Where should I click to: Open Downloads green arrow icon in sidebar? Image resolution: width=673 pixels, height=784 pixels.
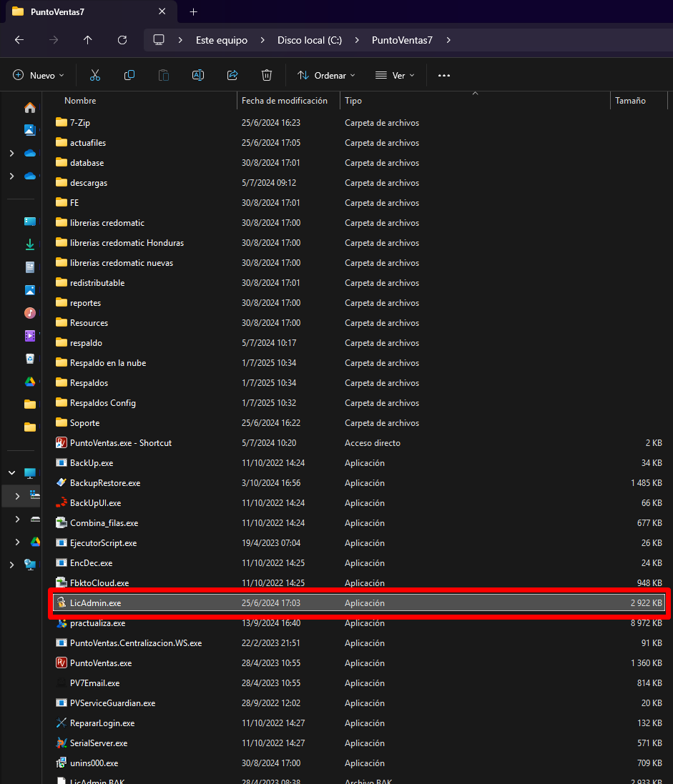pos(30,244)
